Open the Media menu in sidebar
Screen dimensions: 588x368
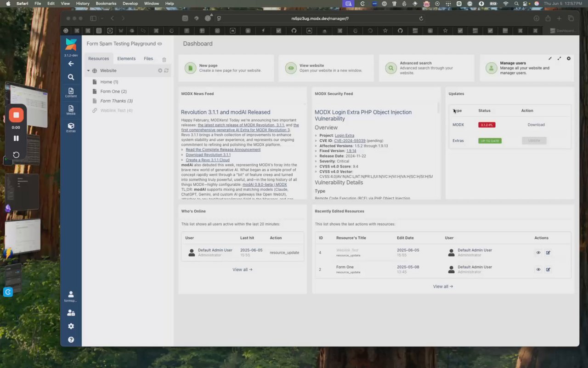71,110
